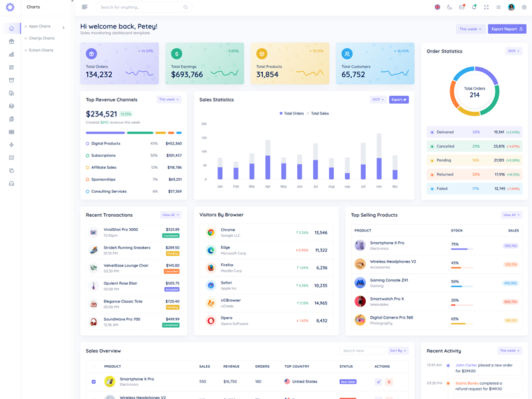Screen dimensions: 532x399
Task: Click the John Carter link in Recent Activity
Action: pos(466,365)
